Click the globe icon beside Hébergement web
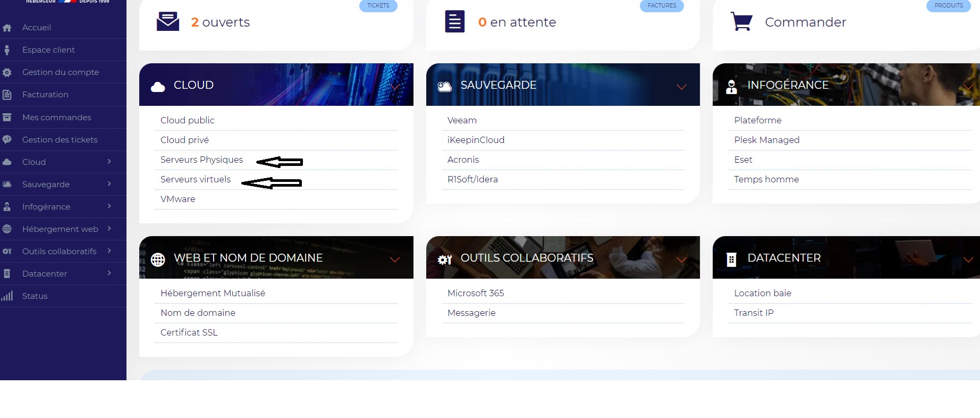The width and height of the screenshot is (980, 418). [7, 229]
